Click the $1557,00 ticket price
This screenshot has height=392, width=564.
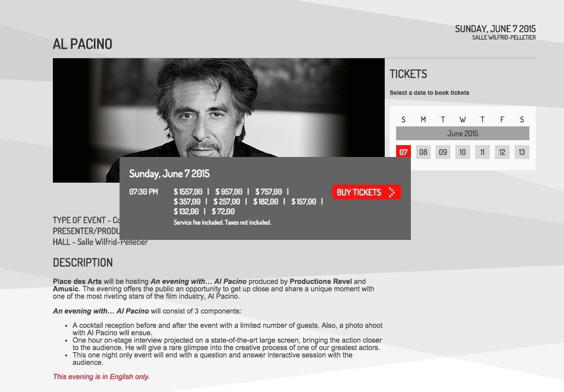pyautogui.click(x=188, y=192)
